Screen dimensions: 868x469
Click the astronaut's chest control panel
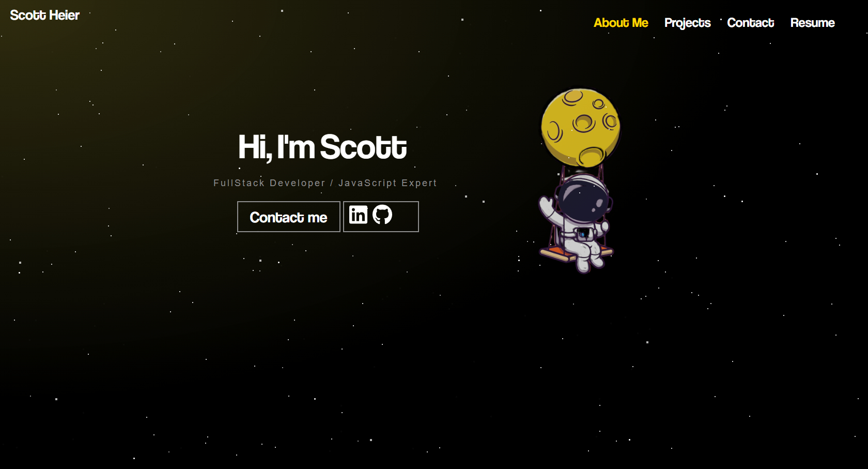(x=583, y=234)
